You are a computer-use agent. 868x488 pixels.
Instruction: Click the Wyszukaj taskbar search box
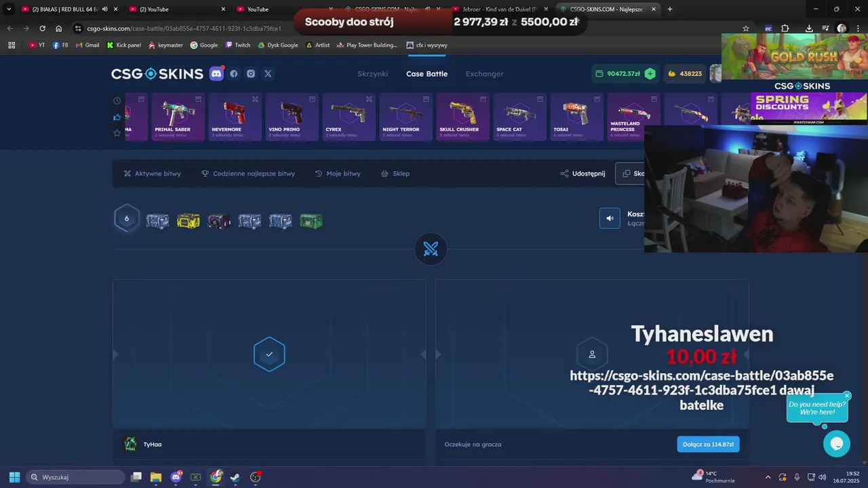pyautogui.click(x=75, y=477)
